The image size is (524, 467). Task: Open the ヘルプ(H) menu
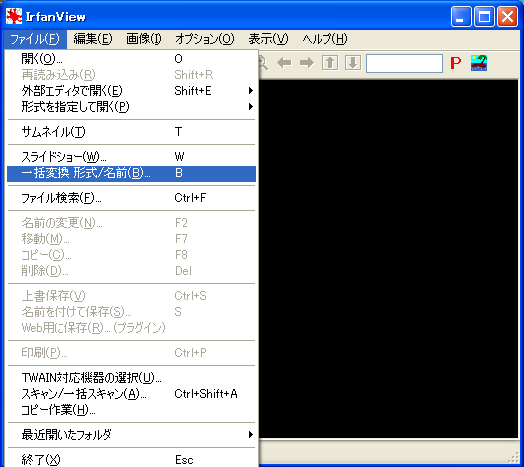tap(325, 39)
